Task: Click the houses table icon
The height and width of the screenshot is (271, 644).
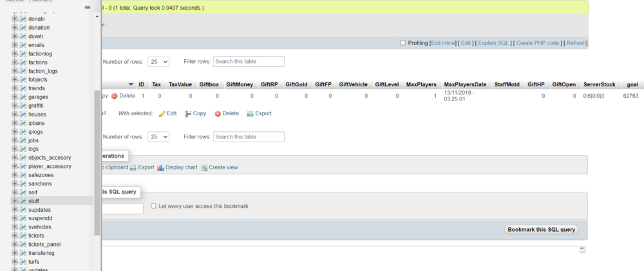Action: (23, 114)
